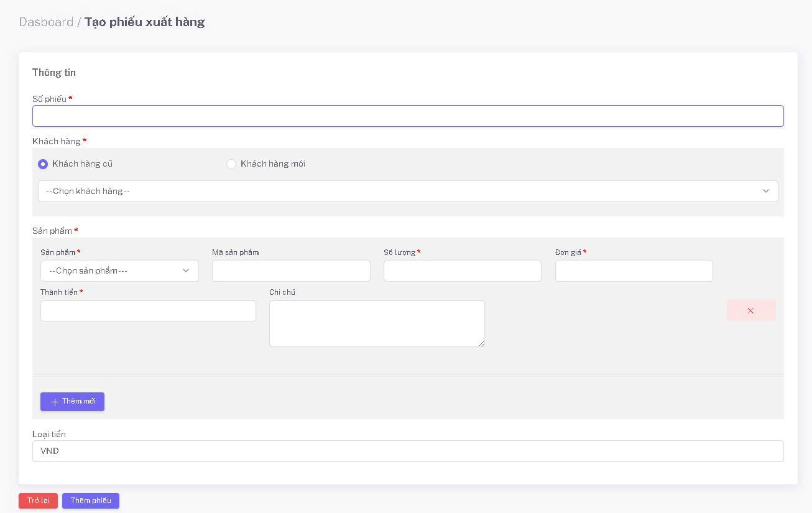Image resolution: width=812 pixels, height=513 pixels.
Task: Click the textarea resize handle corner
Action: pos(481,343)
